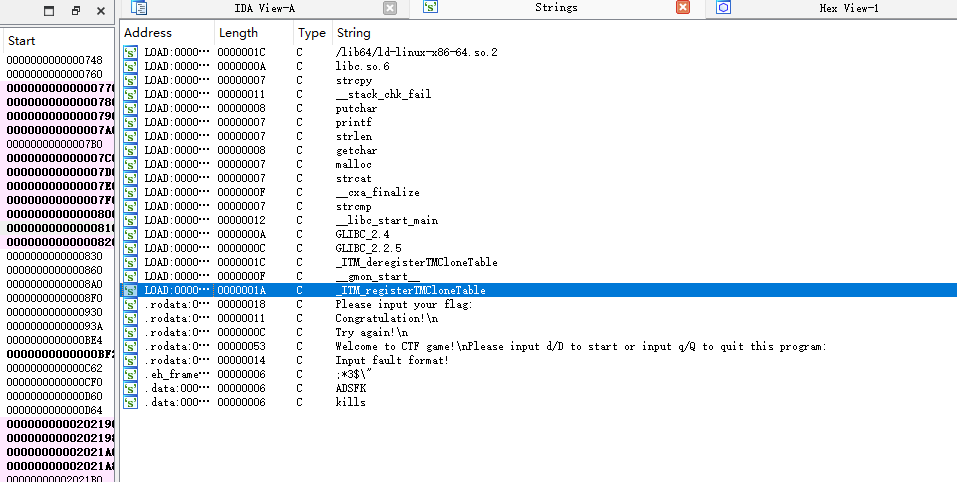Click string icon of malloc row
Image resolution: width=957 pixels, height=482 pixels.
131,165
